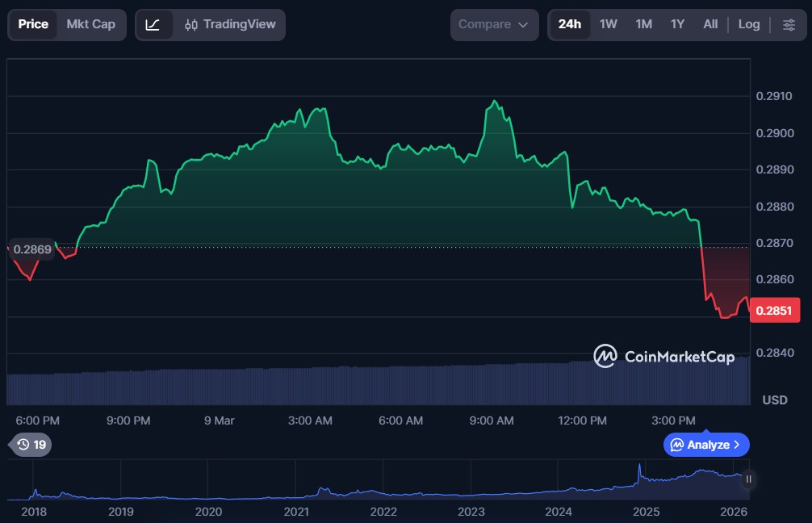Screen dimensions: 812x523
Task: Expand the Compare dropdown
Action: tap(493, 25)
